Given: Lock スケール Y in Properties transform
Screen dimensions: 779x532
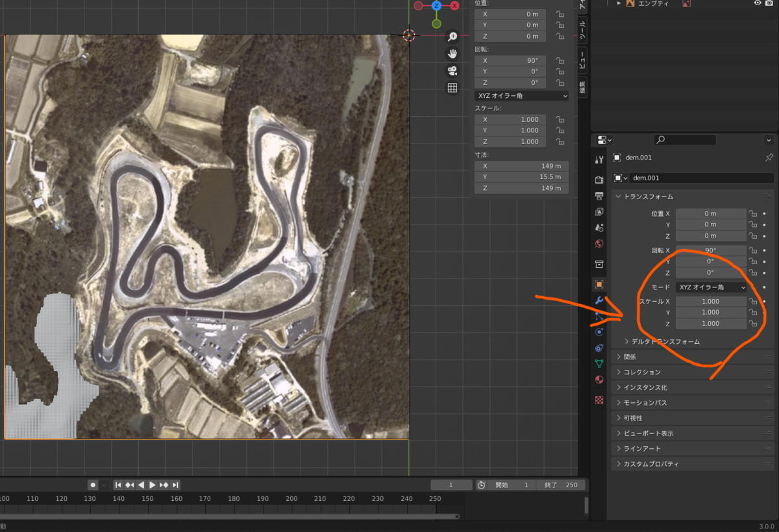Looking at the screenshot, I should pos(753,312).
